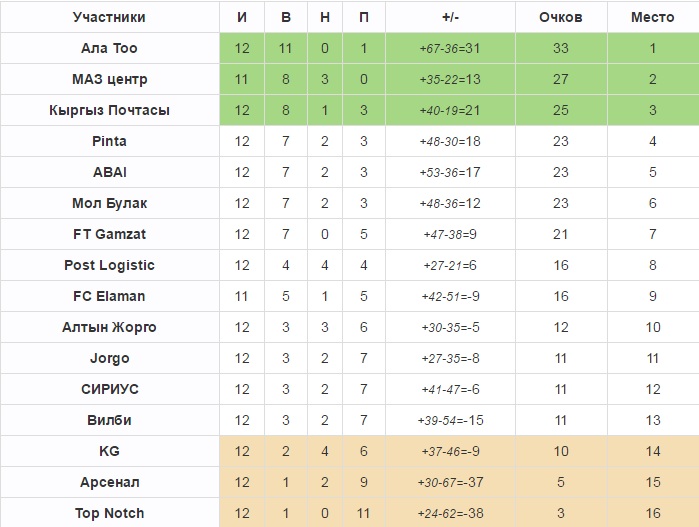699x527 pixels.
Task: Click the Участники column header
Action: pos(109,17)
